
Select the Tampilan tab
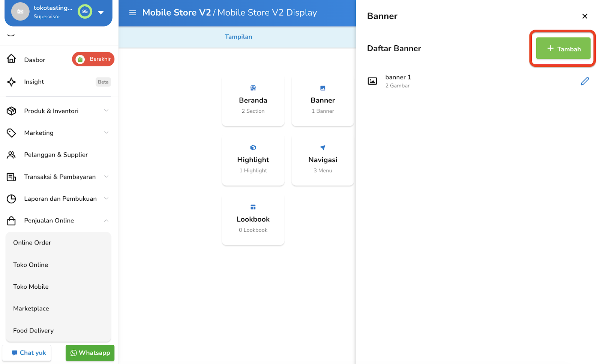point(238,37)
